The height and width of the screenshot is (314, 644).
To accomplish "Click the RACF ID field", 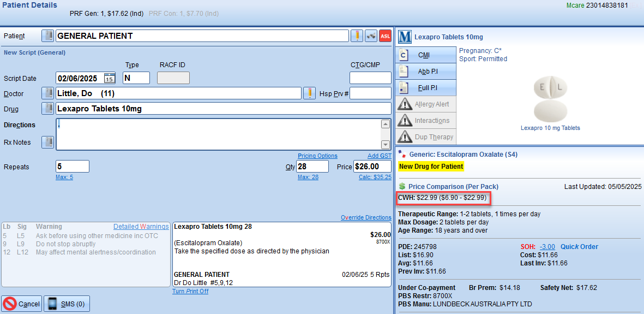I will point(174,78).
